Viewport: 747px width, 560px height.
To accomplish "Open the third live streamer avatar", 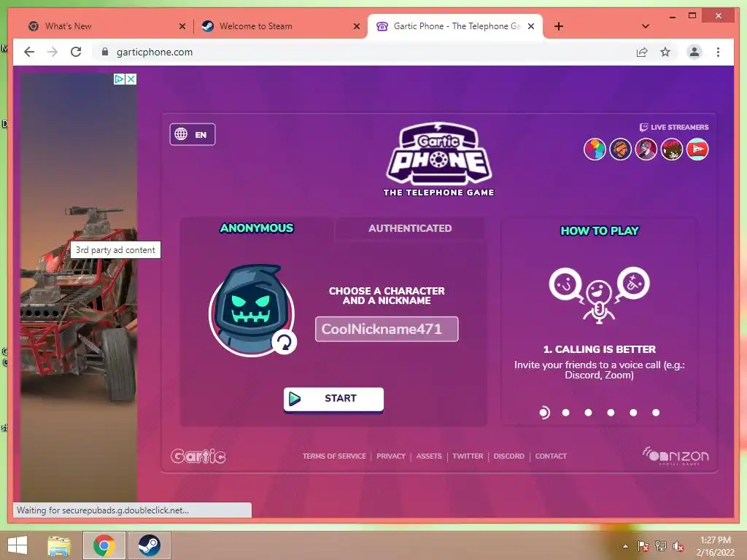I will pos(646,149).
